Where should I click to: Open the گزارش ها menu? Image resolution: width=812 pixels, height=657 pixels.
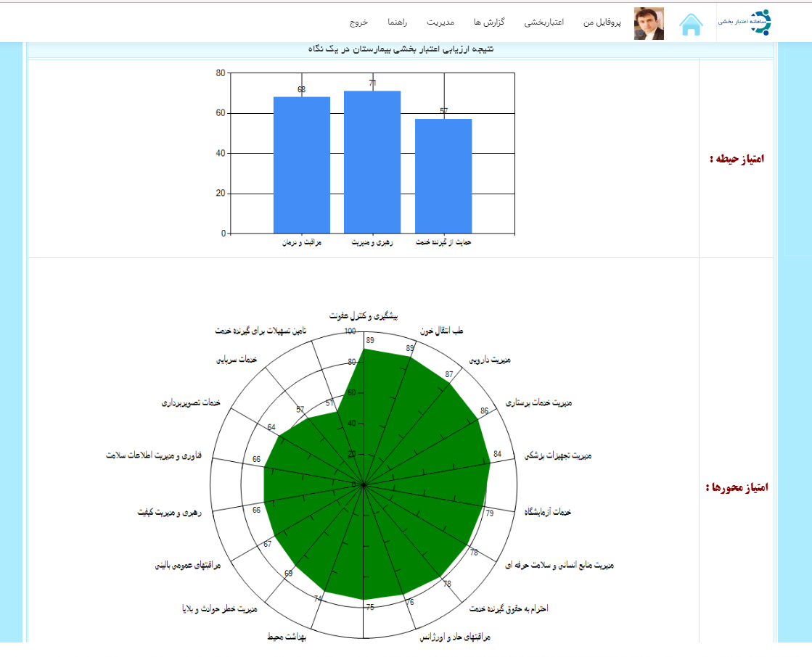[489, 22]
